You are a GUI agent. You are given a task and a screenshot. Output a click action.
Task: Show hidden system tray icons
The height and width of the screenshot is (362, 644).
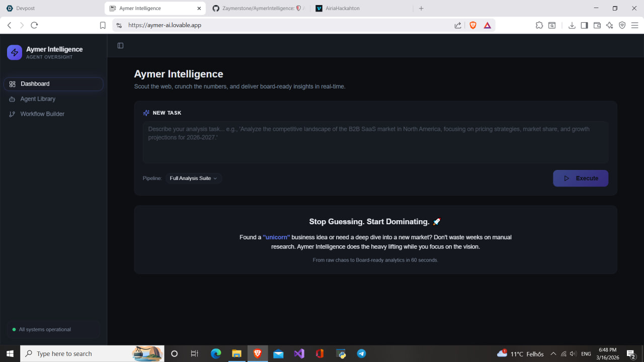553,354
